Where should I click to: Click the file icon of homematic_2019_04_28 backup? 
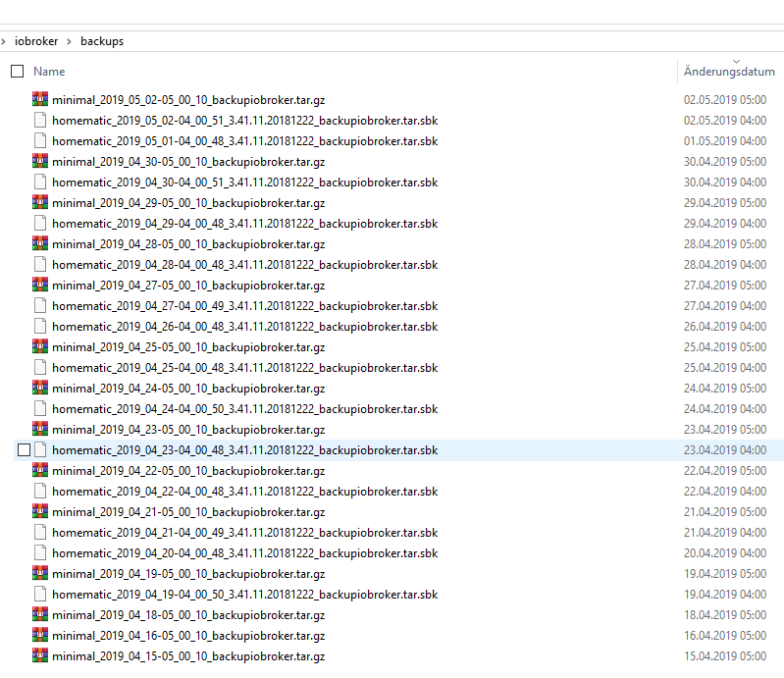(x=40, y=264)
